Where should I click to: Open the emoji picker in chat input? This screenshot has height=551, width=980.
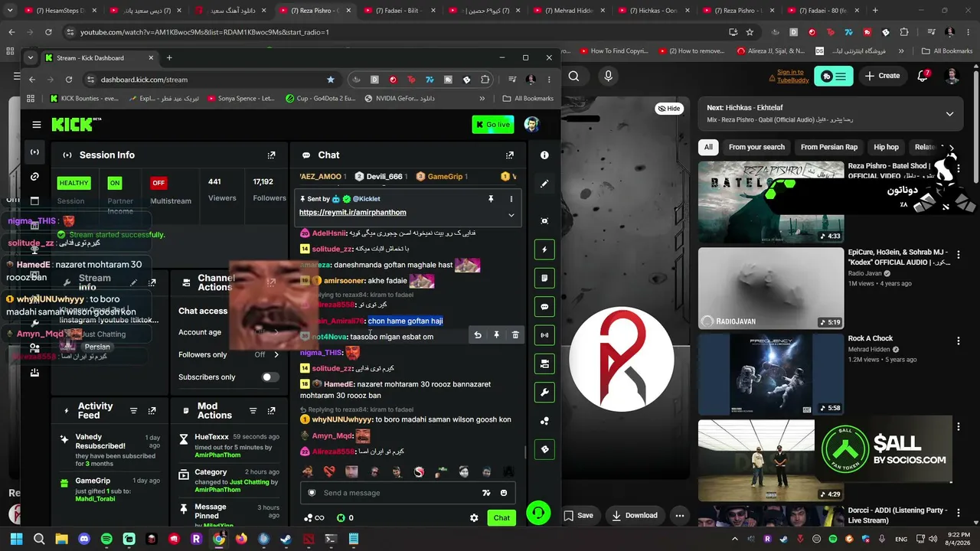coord(504,493)
